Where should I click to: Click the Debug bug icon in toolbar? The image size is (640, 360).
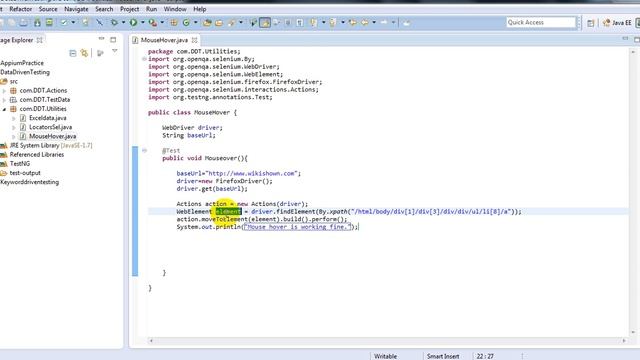tap(114, 22)
